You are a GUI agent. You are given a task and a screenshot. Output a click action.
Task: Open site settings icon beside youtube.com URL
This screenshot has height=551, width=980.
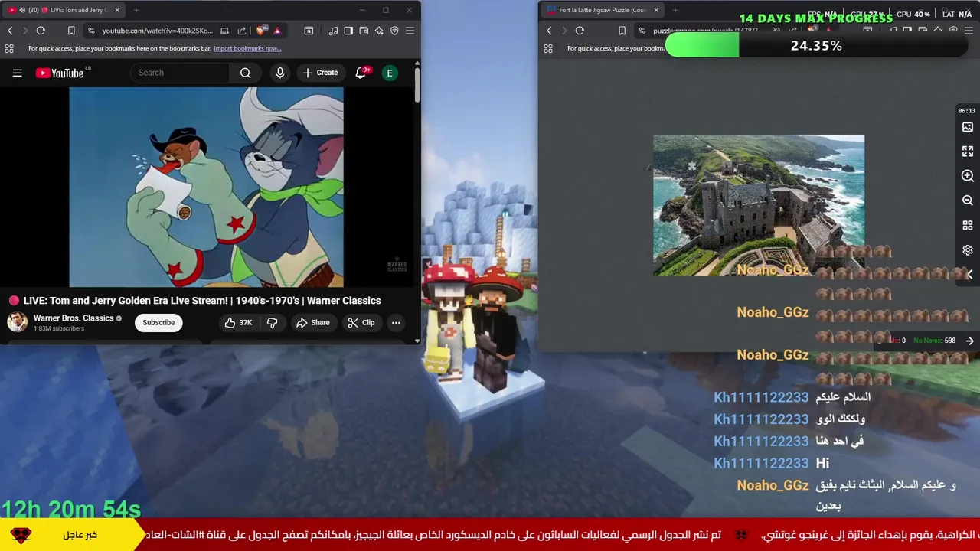[91, 31]
